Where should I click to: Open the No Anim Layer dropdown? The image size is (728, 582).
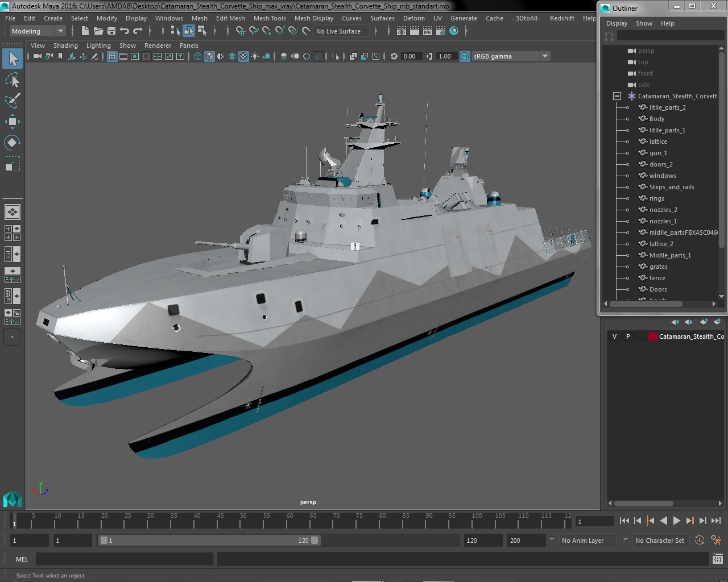(x=586, y=541)
